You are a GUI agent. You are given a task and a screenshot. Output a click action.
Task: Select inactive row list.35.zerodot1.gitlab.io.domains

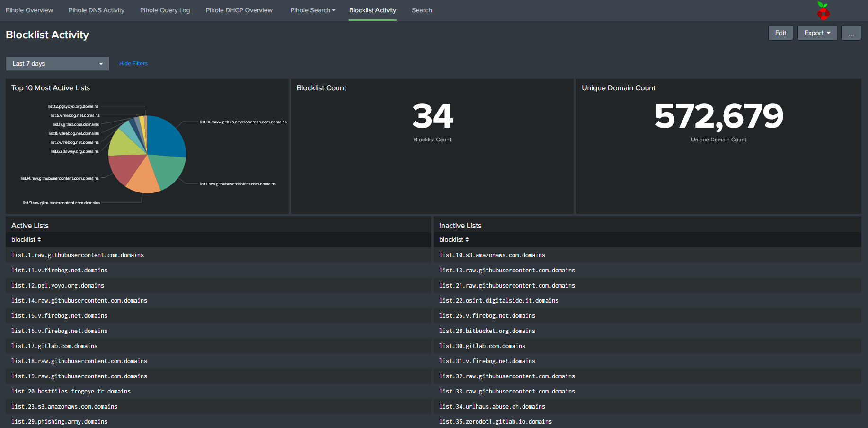point(647,421)
